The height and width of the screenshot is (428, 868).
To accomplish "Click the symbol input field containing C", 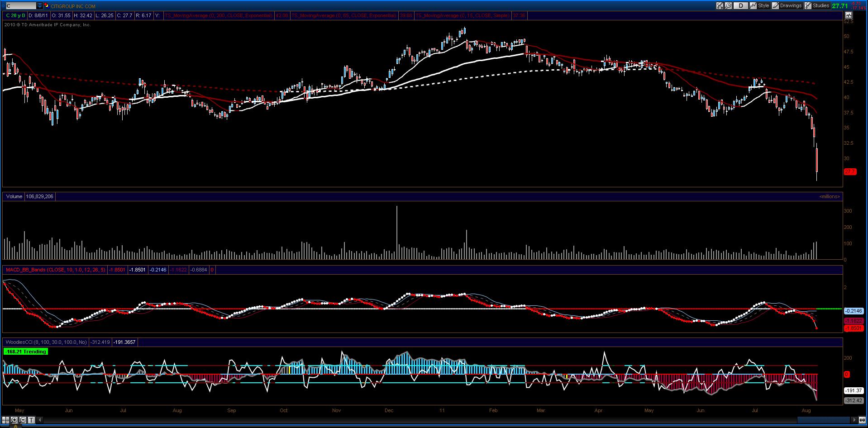I will (20, 6).
